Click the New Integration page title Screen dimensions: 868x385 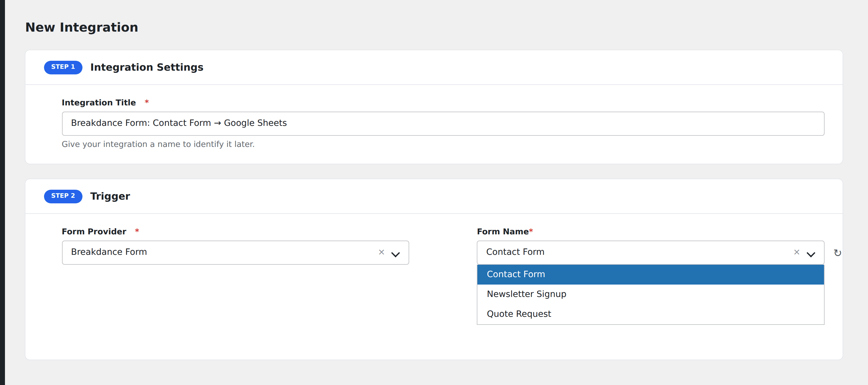click(x=82, y=28)
